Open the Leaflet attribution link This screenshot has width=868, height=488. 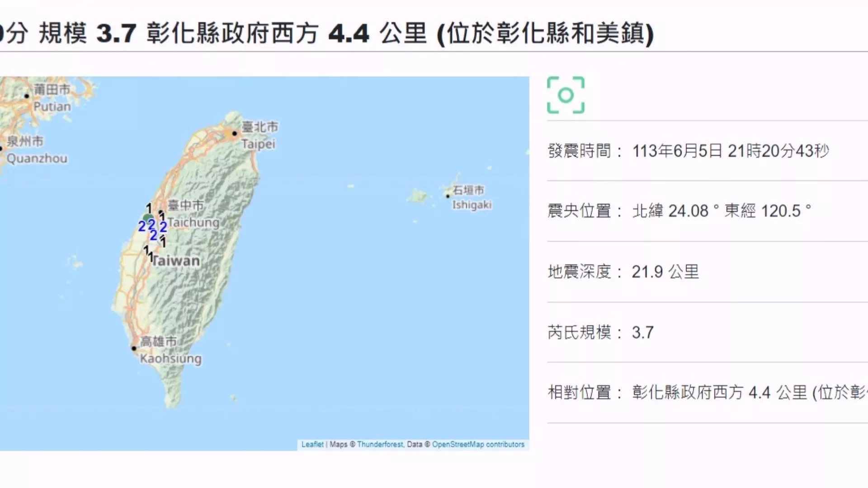(312, 444)
